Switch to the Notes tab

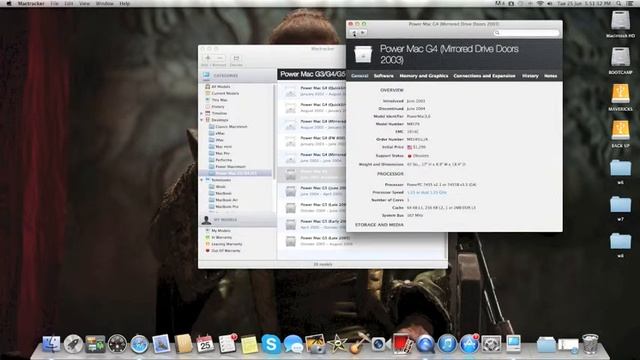pos(551,76)
